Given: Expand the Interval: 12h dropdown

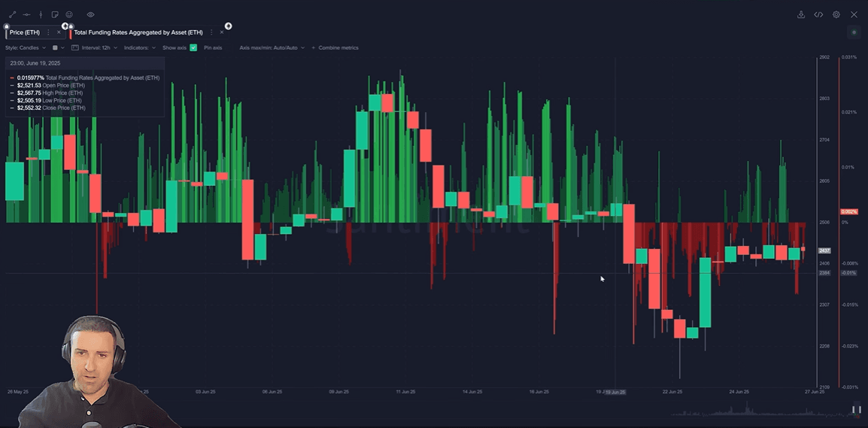Looking at the screenshot, I should 96,47.
